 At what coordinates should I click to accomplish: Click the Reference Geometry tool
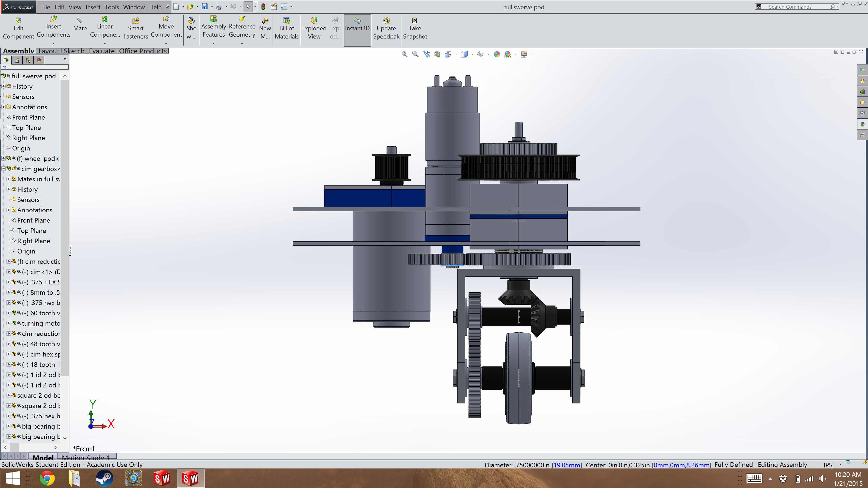click(242, 27)
